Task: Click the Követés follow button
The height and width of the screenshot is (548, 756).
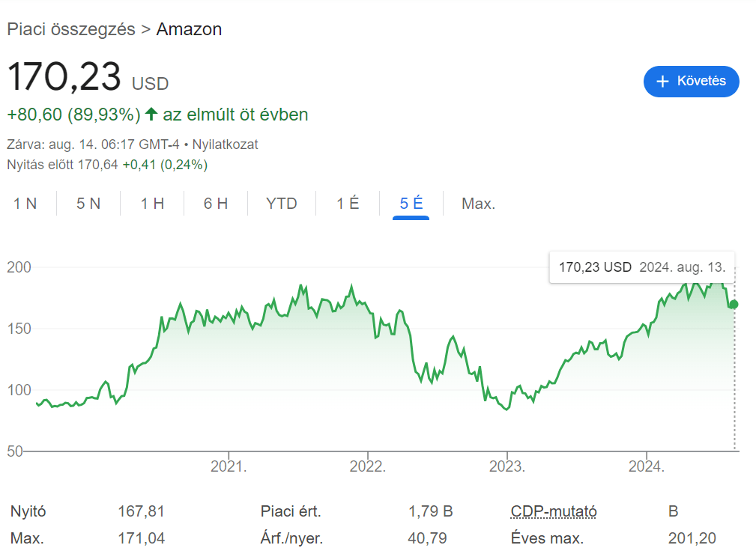Action: click(691, 82)
